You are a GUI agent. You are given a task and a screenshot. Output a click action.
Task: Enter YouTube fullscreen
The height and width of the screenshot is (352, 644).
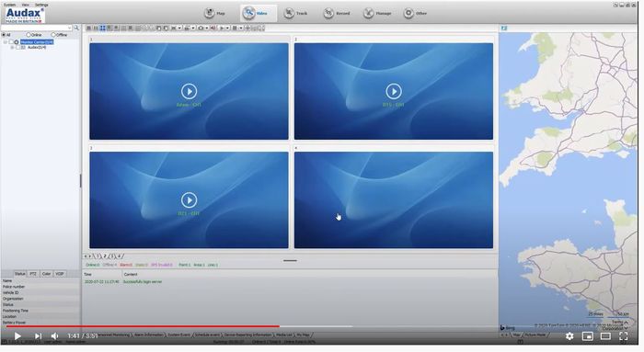point(624,336)
